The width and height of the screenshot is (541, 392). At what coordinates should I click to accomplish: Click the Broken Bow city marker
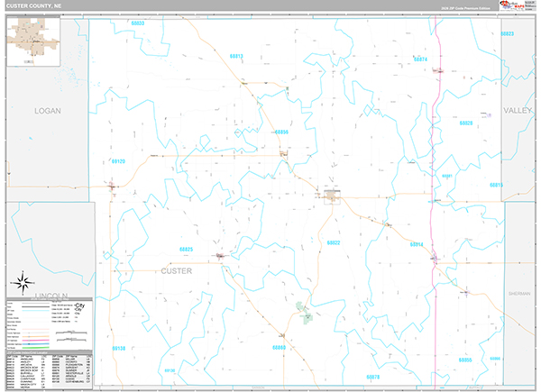(x=332, y=196)
